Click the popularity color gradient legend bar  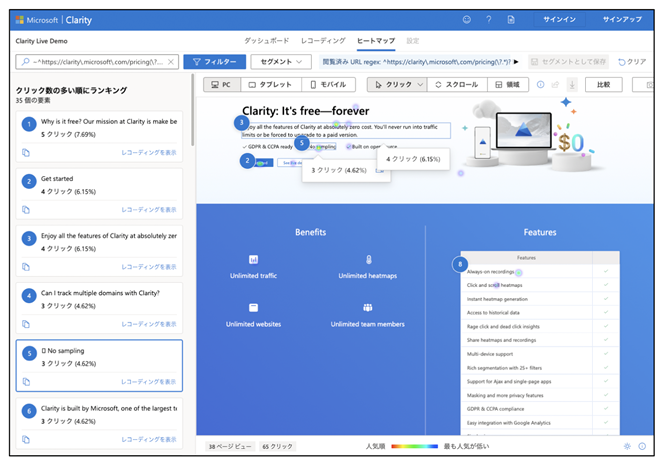click(414, 446)
